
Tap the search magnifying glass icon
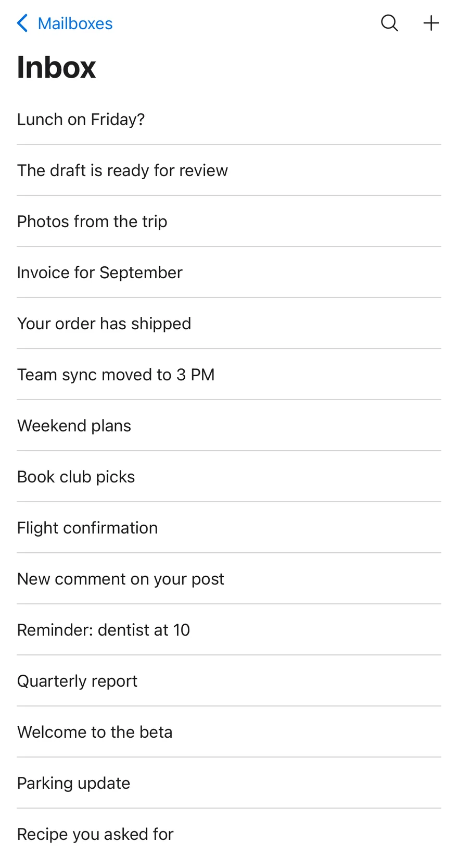tap(389, 23)
